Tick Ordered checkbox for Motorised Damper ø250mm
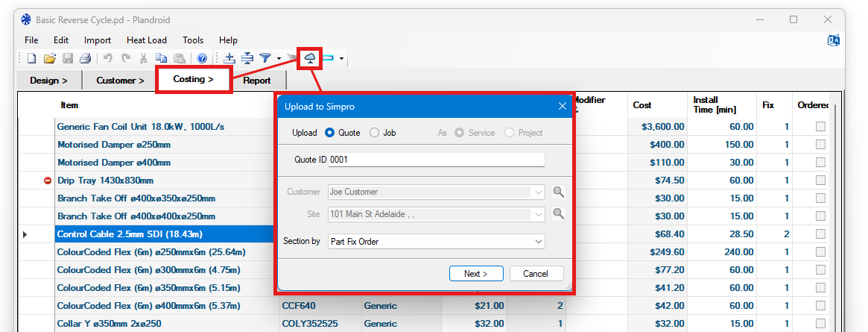Viewport: 868px width, 332px height. (x=820, y=145)
